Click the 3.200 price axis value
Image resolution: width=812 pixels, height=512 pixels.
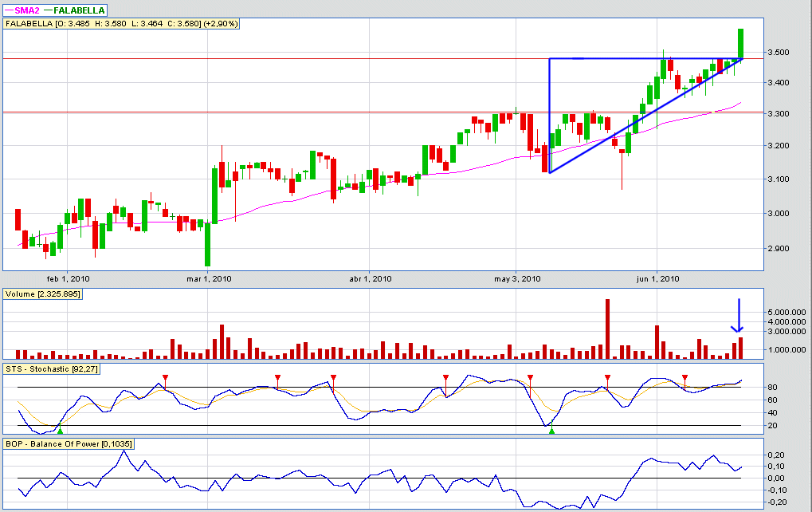click(779, 146)
